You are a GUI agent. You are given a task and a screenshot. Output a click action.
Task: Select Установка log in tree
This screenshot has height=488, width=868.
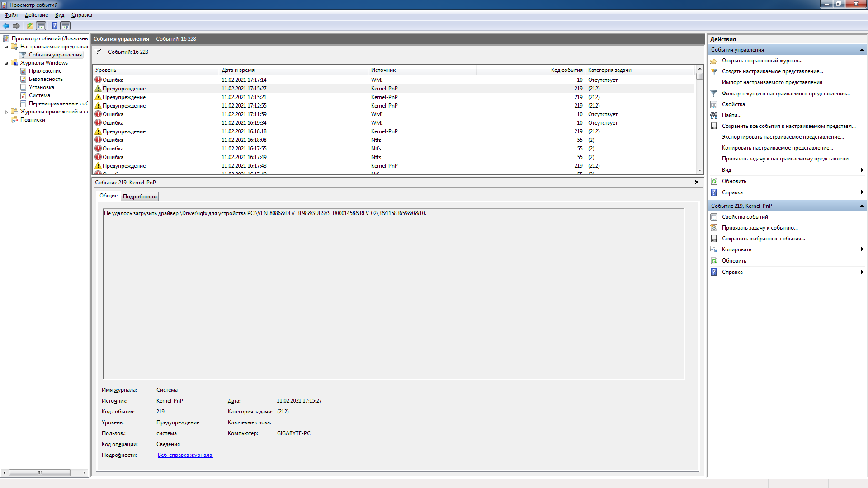[41, 87]
